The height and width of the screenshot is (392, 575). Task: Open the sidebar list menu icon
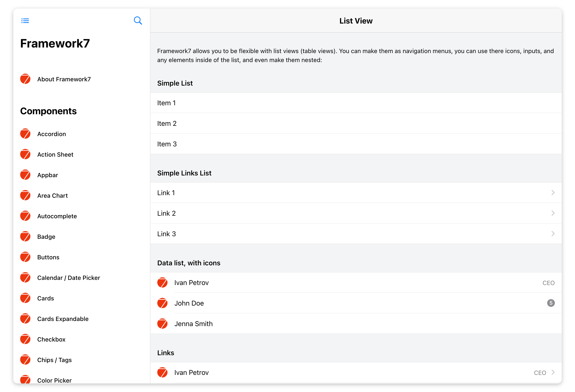25,21
